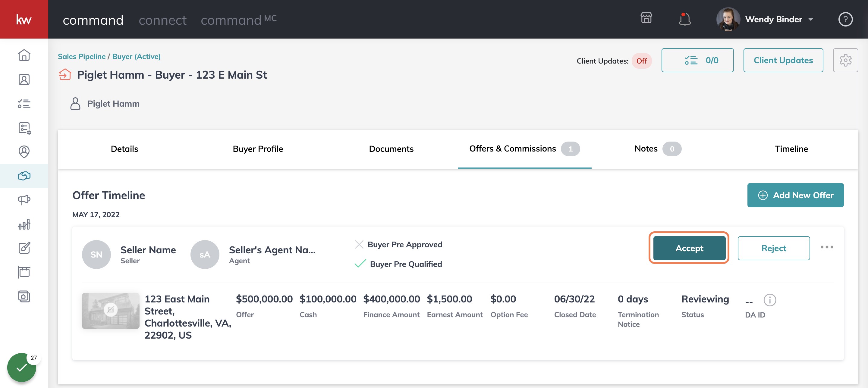This screenshot has width=868, height=388.
Task: Open notifications bell icon
Action: pyautogui.click(x=684, y=19)
